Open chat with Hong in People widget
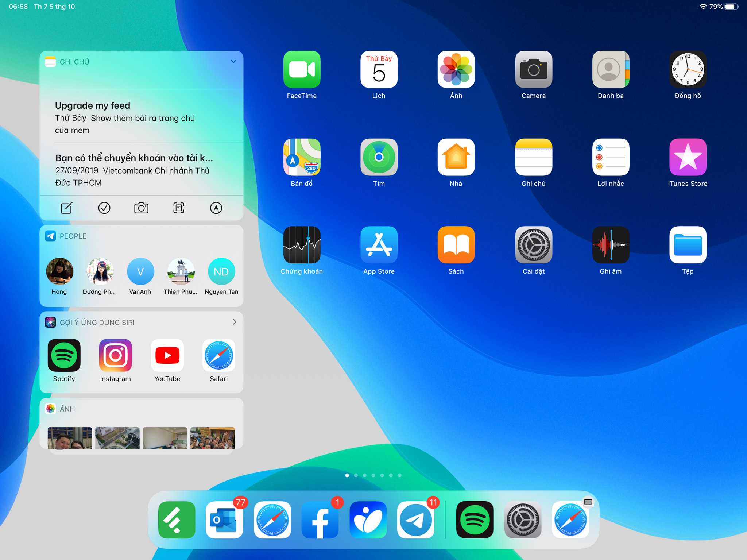 click(59, 276)
